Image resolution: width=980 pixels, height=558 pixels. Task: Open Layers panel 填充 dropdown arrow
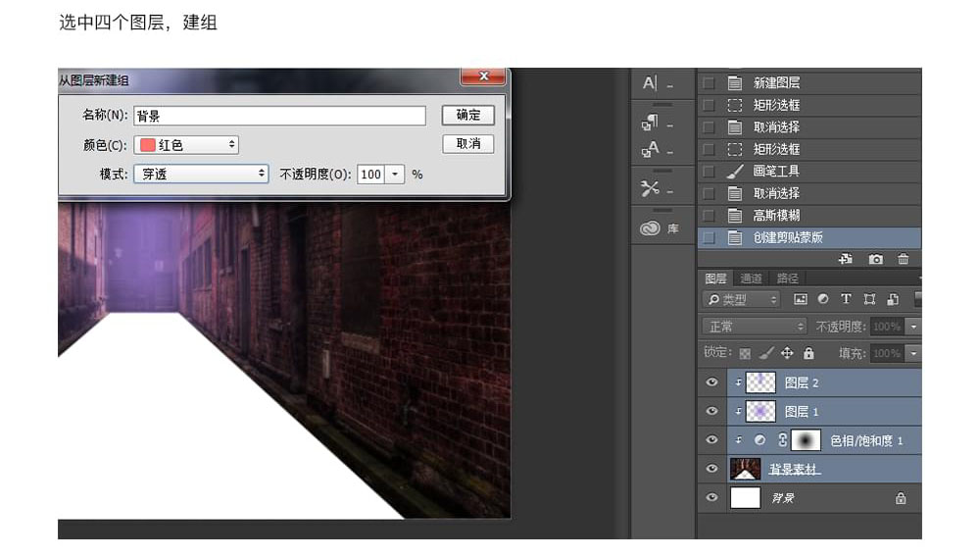tap(913, 353)
